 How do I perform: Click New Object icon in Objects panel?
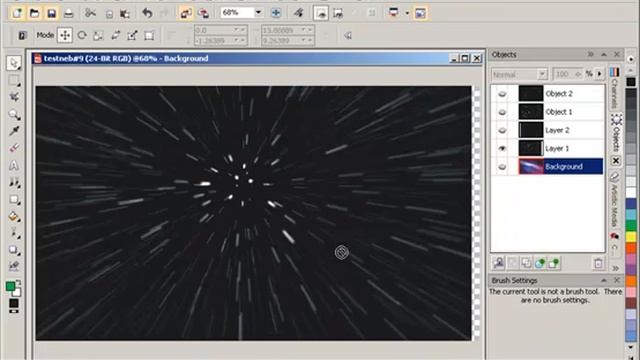554,263
